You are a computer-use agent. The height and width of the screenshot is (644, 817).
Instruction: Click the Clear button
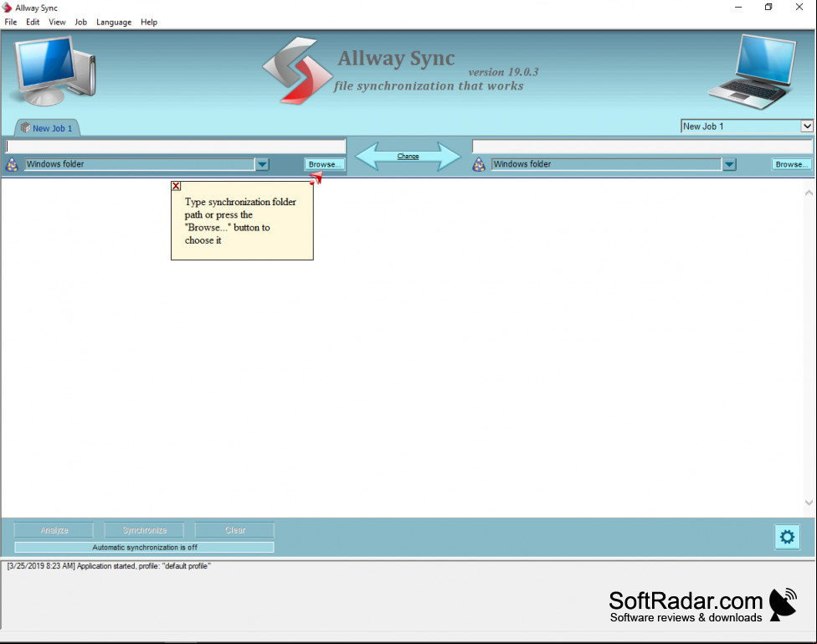235,530
